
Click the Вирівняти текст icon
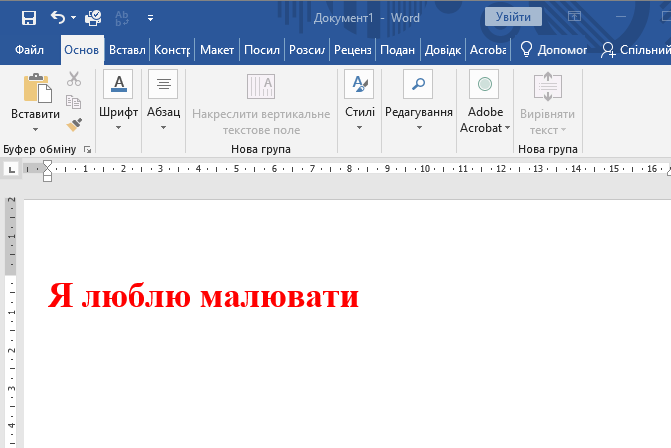pyautogui.click(x=548, y=86)
